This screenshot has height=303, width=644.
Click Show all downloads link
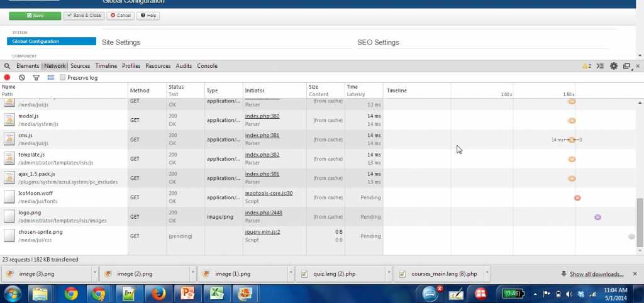coord(596,274)
